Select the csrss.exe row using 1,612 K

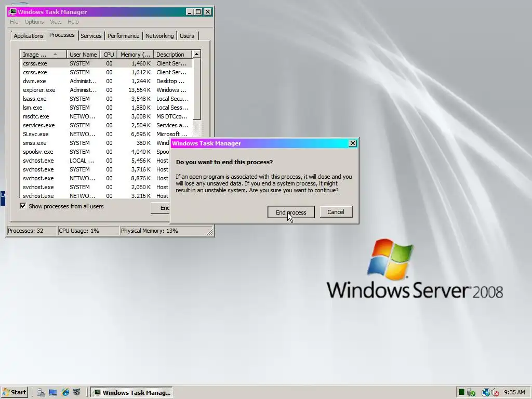coord(106,72)
